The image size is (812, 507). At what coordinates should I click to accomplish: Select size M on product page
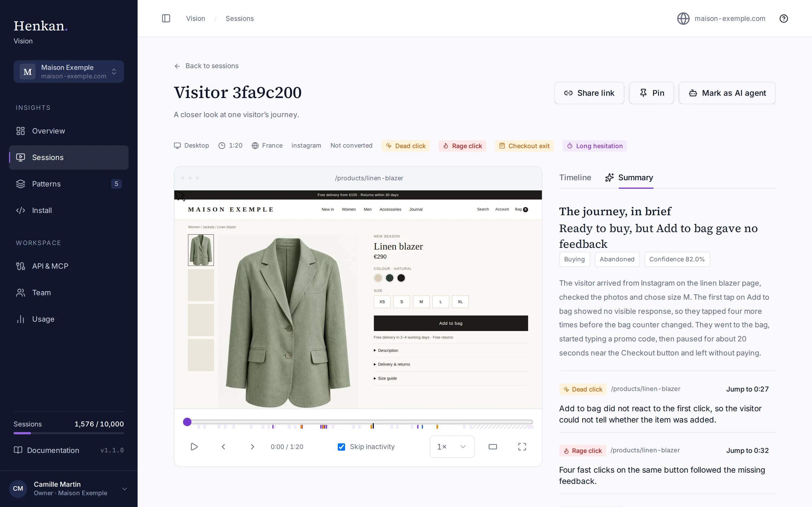coord(421,302)
